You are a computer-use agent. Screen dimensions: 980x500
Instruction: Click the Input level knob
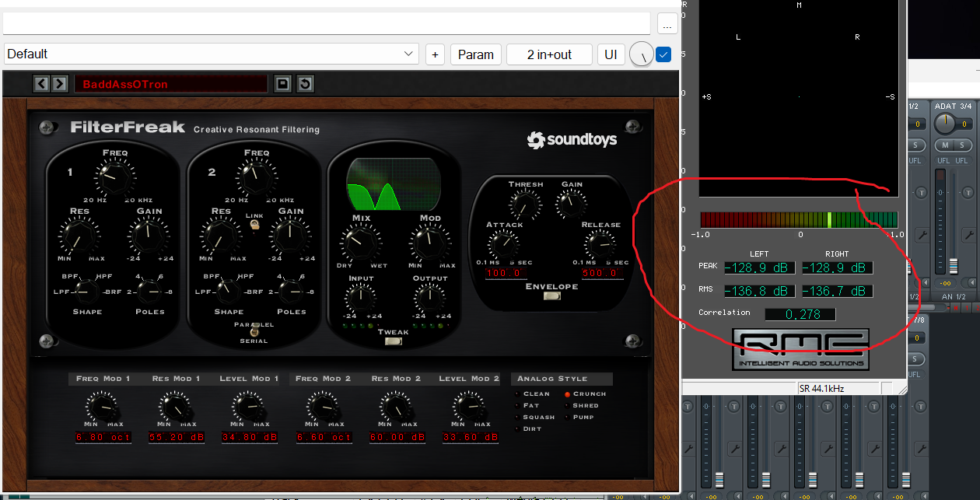point(359,297)
